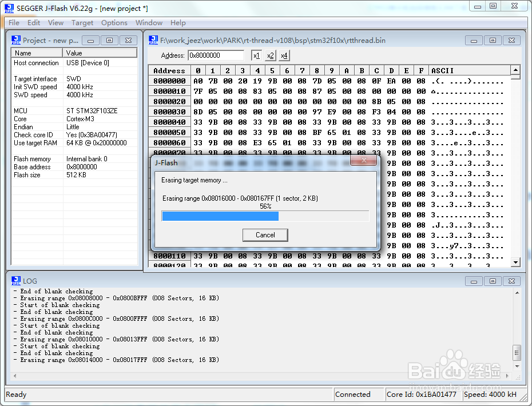Minimize the Project panel

(x=90, y=41)
